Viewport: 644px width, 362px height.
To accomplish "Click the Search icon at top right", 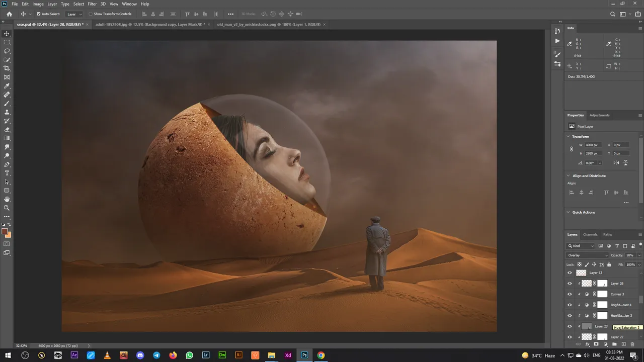I will pos(613,14).
